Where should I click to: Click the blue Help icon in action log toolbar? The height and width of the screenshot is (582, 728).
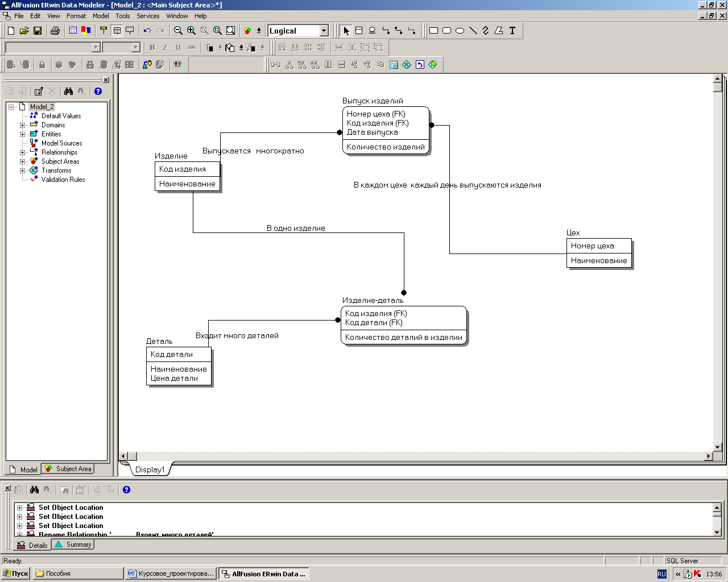(x=126, y=489)
